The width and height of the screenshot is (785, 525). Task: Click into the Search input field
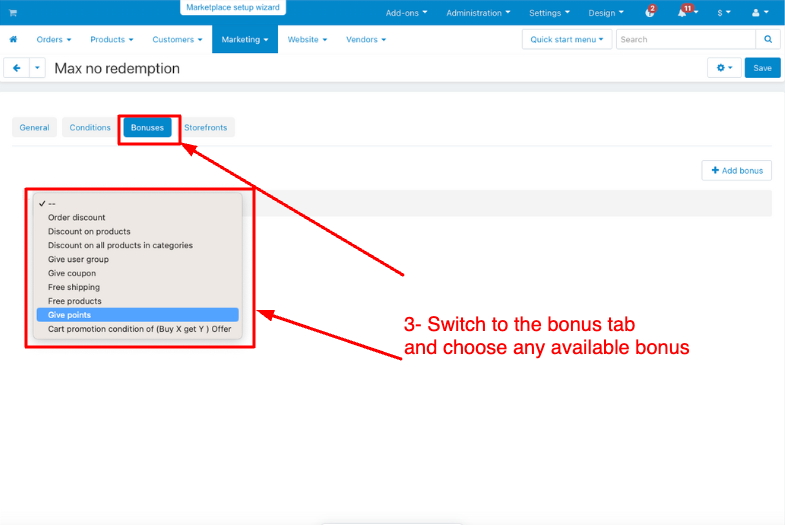click(686, 40)
